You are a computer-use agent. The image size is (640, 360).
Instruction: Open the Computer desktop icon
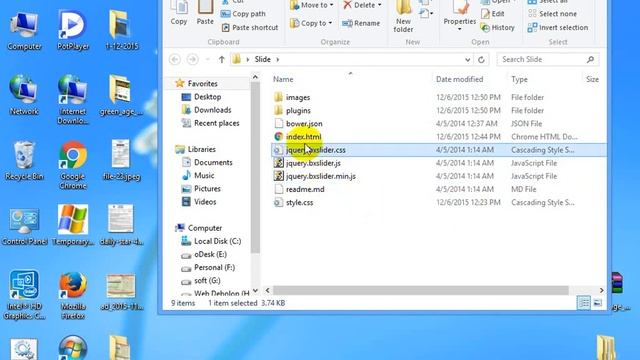[x=24, y=31]
